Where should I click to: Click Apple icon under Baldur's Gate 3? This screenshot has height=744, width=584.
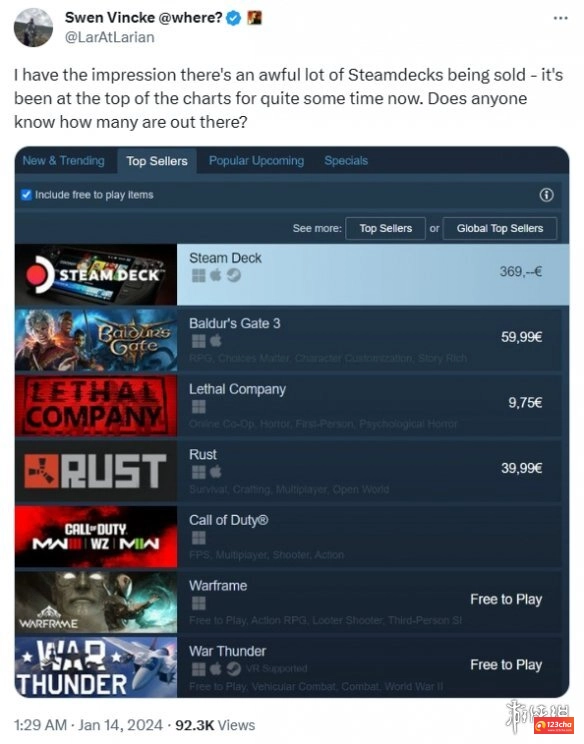(x=216, y=341)
